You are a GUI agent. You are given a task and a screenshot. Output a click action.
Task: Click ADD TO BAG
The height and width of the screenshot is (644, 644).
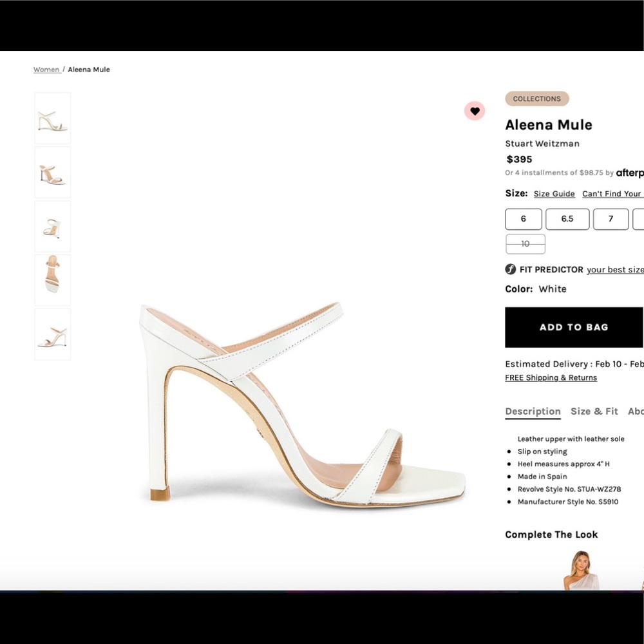click(574, 327)
